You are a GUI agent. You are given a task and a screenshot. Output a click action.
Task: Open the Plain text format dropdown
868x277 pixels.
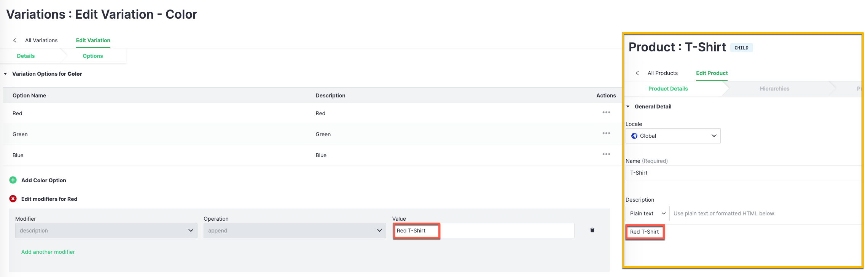click(x=647, y=213)
